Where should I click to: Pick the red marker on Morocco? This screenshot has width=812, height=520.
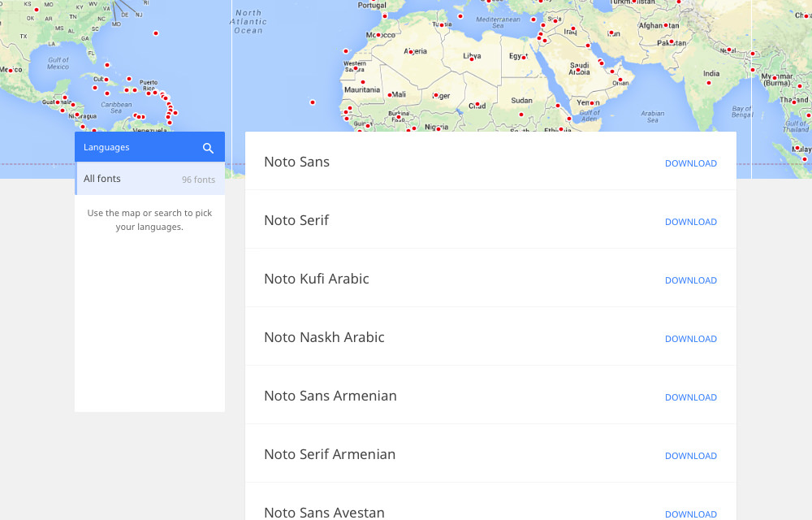tap(378, 35)
